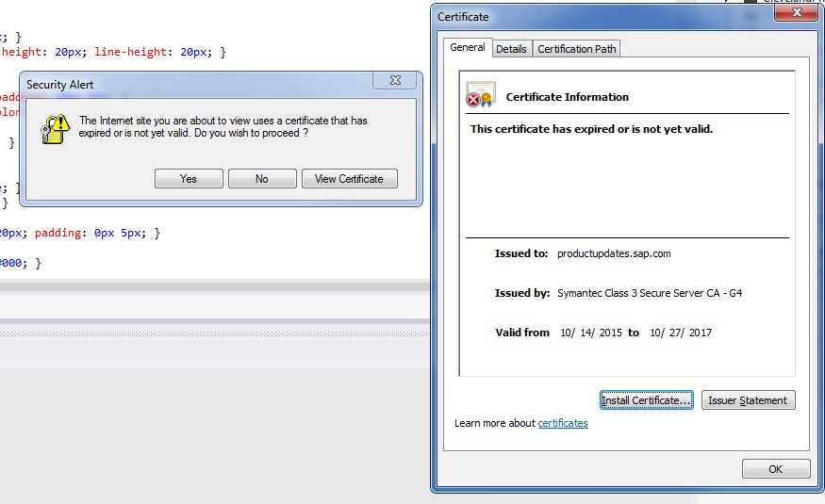
Task: Switch to the Details tab
Action: [x=511, y=49]
